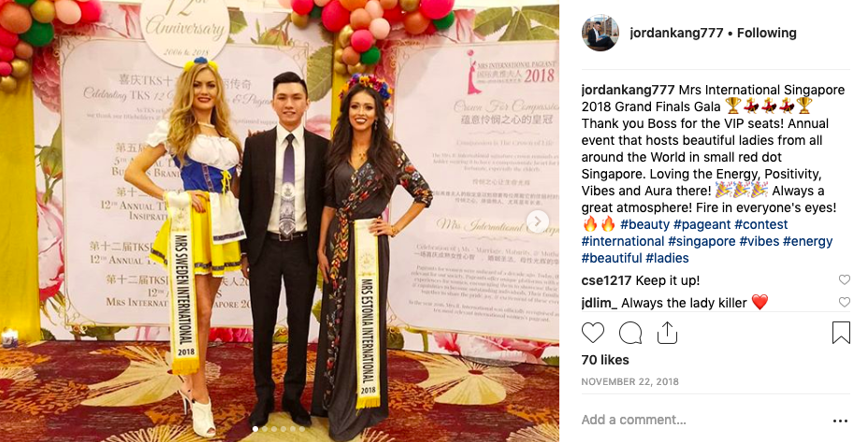868x442 pixels.
Task: Like the post with heart icon
Action: click(593, 333)
